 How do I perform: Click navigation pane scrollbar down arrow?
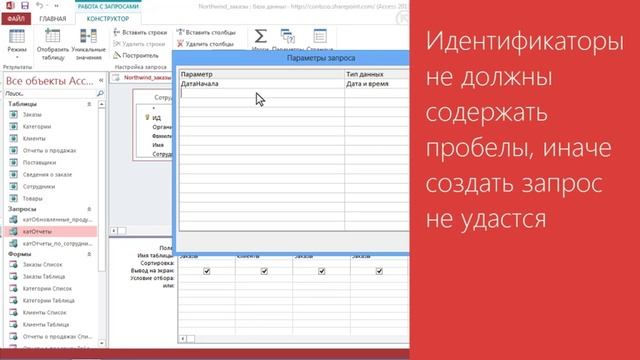101,343
